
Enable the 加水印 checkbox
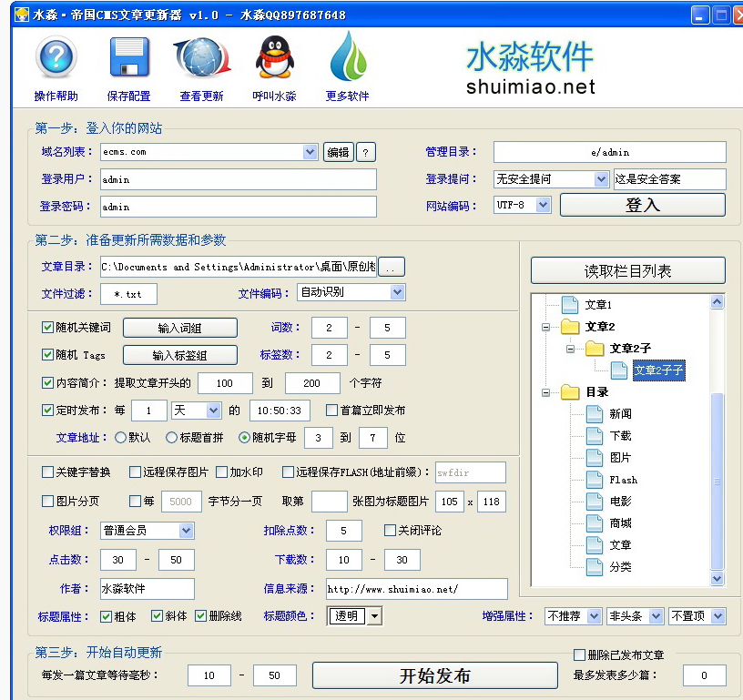click(x=221, y=472)
